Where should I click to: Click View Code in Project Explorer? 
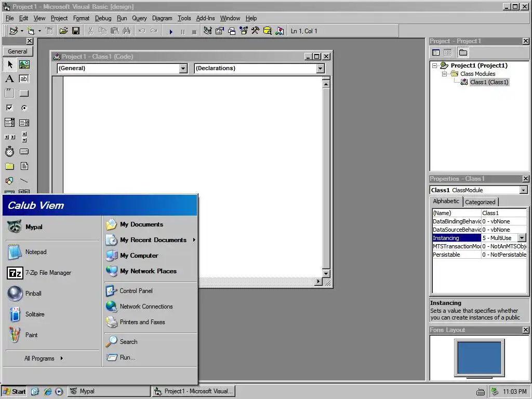tap(436, 52)
